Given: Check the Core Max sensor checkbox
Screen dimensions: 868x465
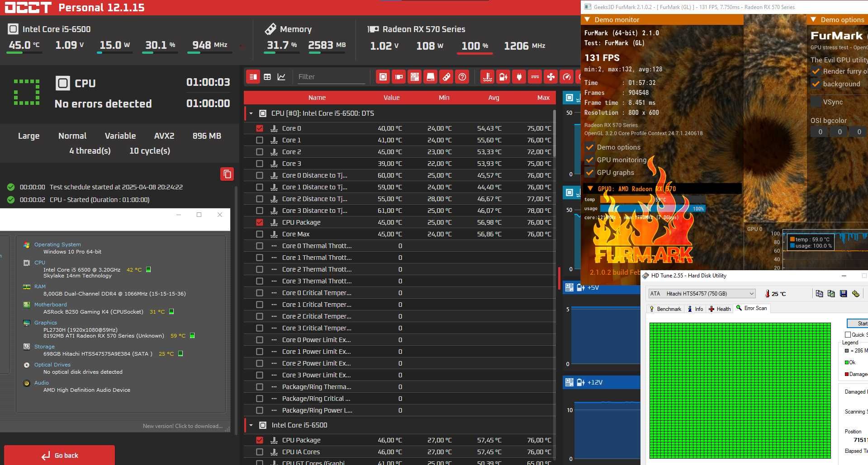Looking at the screenshot, I should 259,234.
